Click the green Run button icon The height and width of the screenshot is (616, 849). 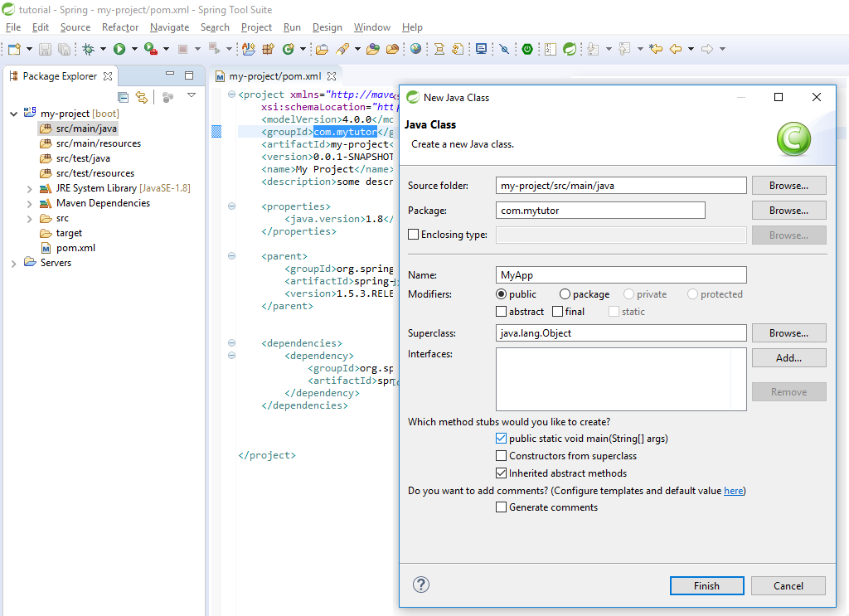click(119, 49)
